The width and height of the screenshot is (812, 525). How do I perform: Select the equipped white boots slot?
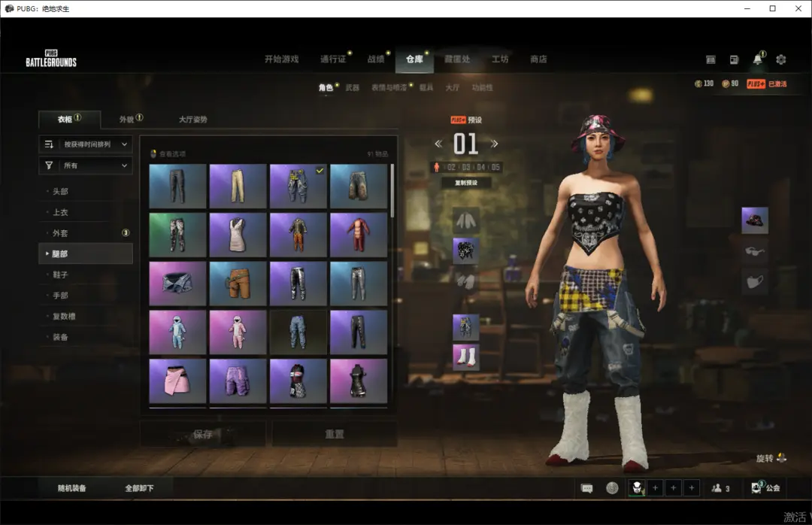[465, 357]
